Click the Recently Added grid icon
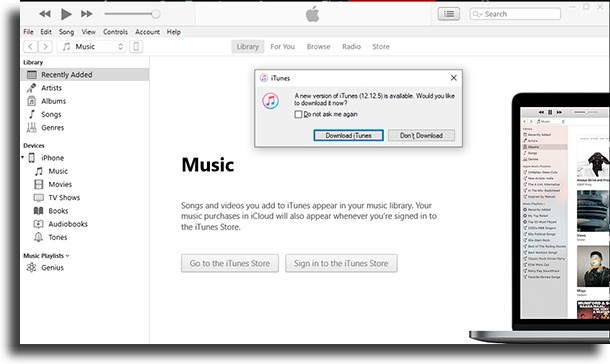 point(32,75)
